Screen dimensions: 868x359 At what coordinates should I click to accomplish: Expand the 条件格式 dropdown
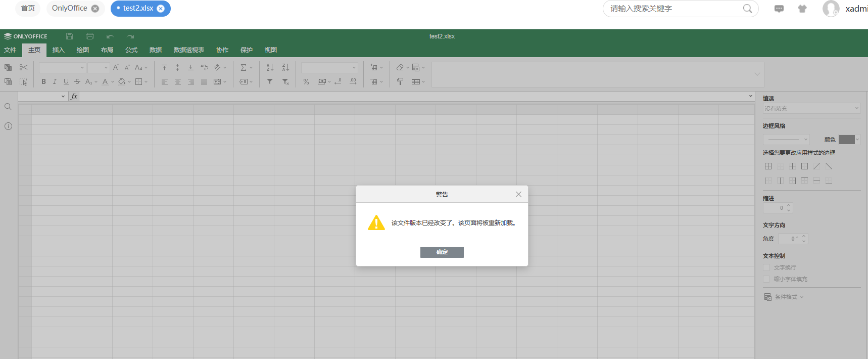(x=784, y=297)
